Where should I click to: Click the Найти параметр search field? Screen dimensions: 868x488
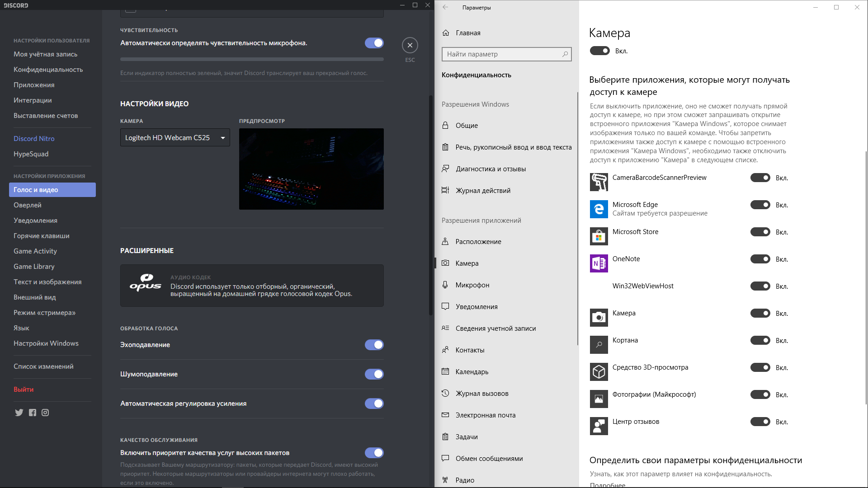(x=506, y=54)
